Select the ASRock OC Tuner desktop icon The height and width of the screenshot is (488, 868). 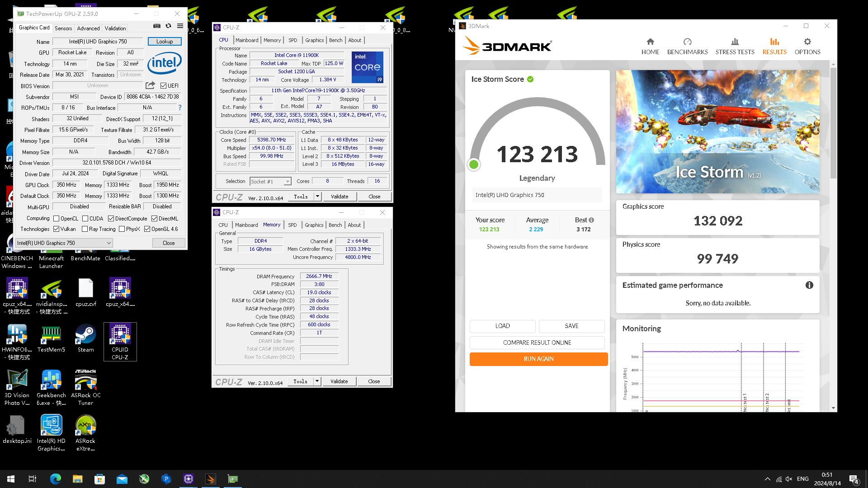coord(85,387)
